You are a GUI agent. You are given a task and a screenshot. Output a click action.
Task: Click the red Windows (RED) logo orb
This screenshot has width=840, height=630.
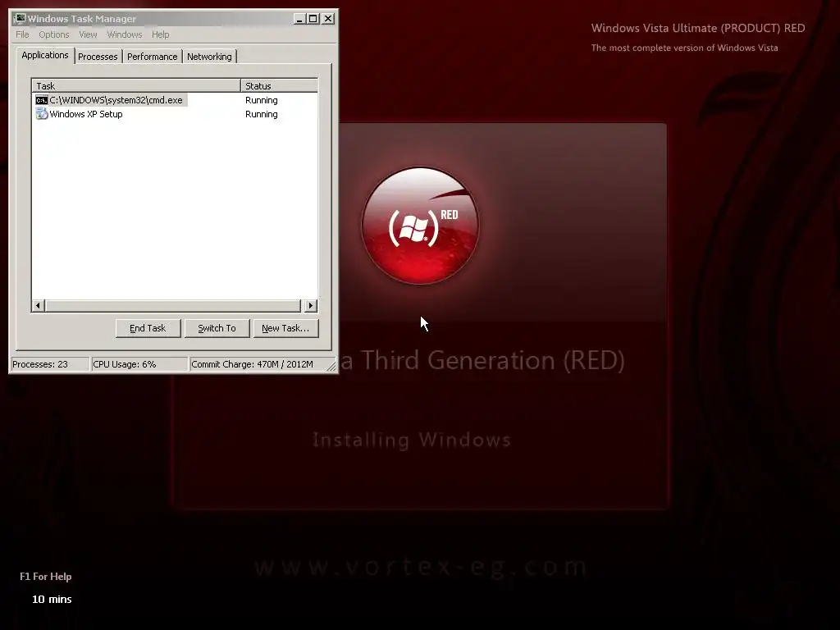[420, 226]
